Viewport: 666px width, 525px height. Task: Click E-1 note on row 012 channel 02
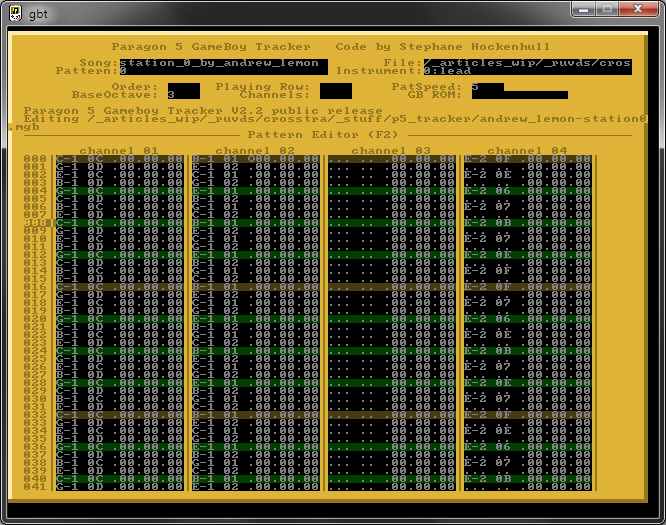[203, 255]
